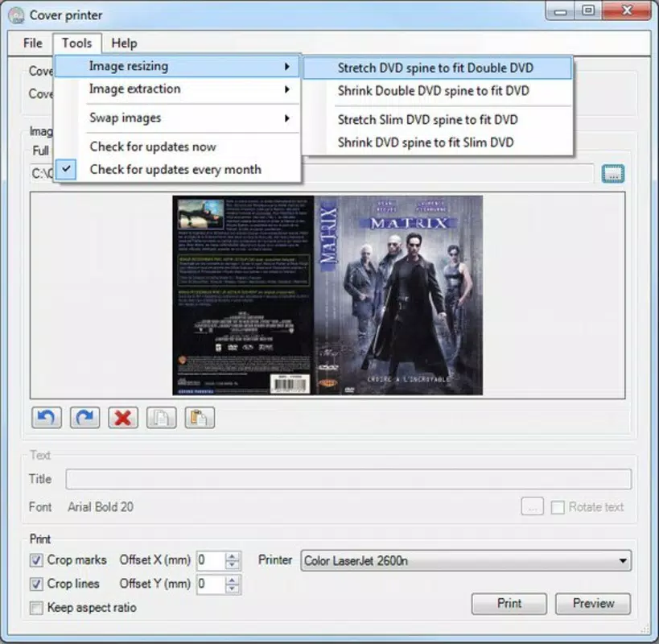Click the red X delete image icon
Image resolution: width=659 pixels, height=644 pixels.
coord(123,418)
